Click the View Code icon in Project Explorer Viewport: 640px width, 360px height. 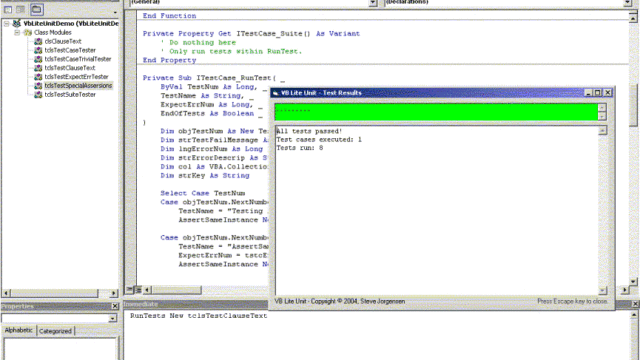click(8, 9)
